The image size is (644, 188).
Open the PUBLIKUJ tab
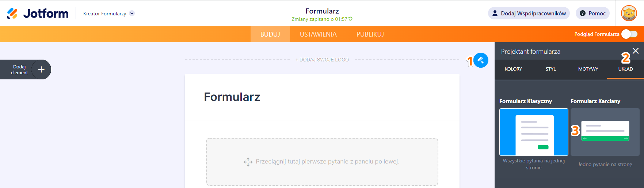[370, 34]
